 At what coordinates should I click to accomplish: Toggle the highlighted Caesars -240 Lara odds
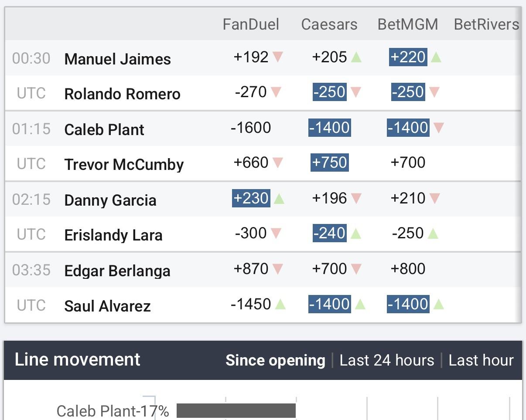330,233
